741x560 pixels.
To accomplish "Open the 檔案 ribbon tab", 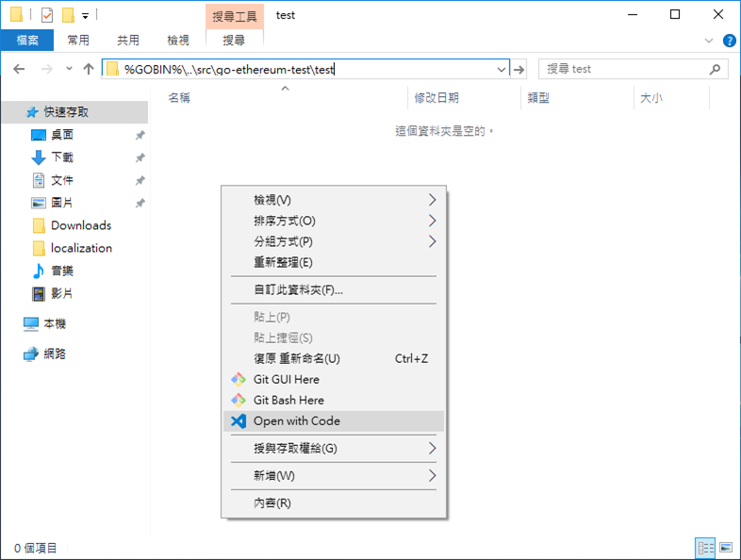I will tap(27, 41).
